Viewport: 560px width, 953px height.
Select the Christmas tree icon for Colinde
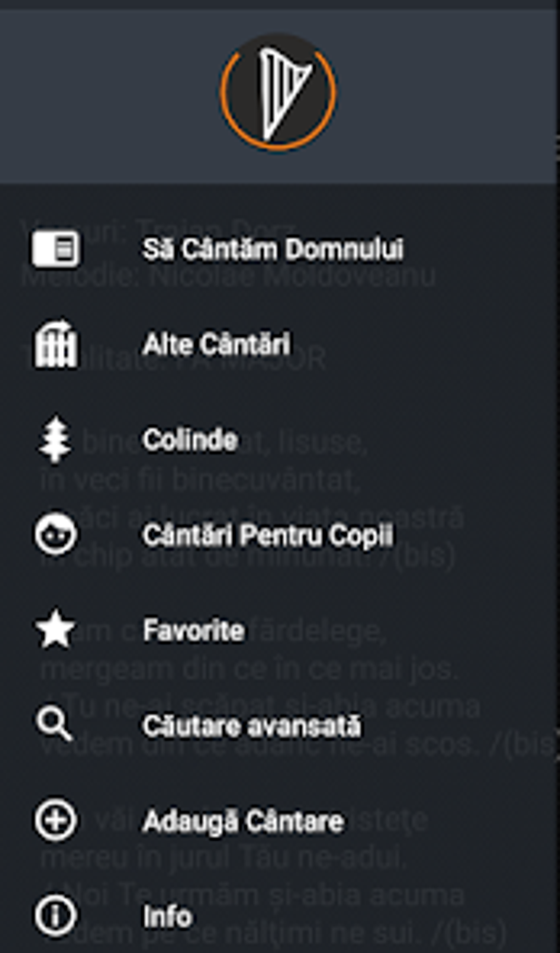(x=55, y=439)
